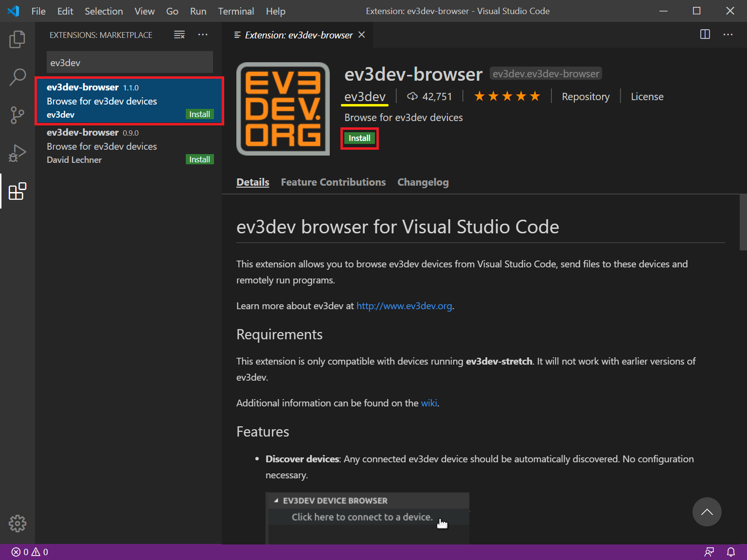Clear extensions search results icon
Screen dimensions: 747x560
click(179, 35)
